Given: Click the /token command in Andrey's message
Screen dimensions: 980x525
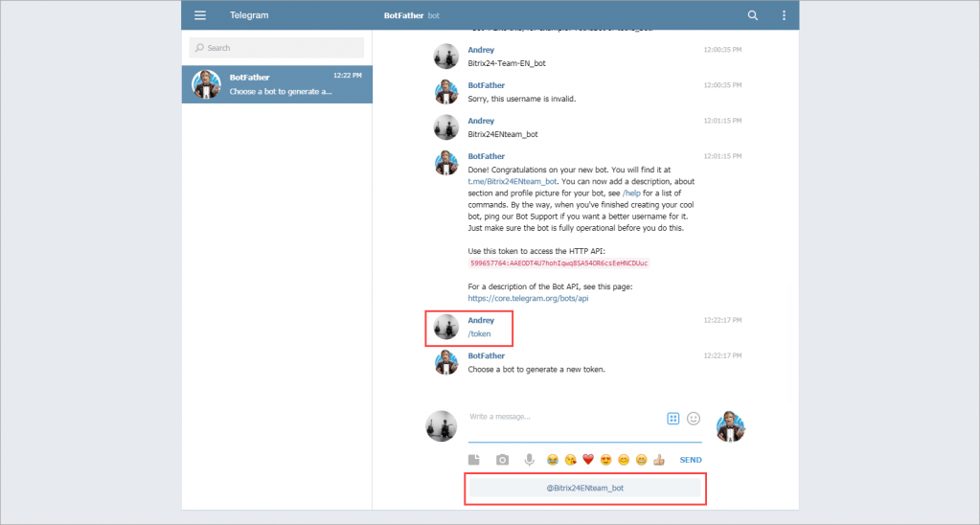Looking at the screenshot, I should click(479, 333).
